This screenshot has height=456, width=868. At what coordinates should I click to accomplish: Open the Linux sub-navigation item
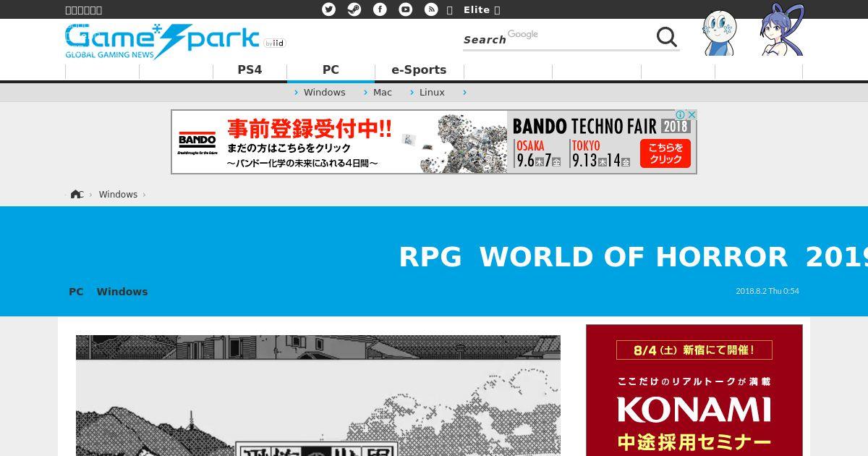(432, 92)
